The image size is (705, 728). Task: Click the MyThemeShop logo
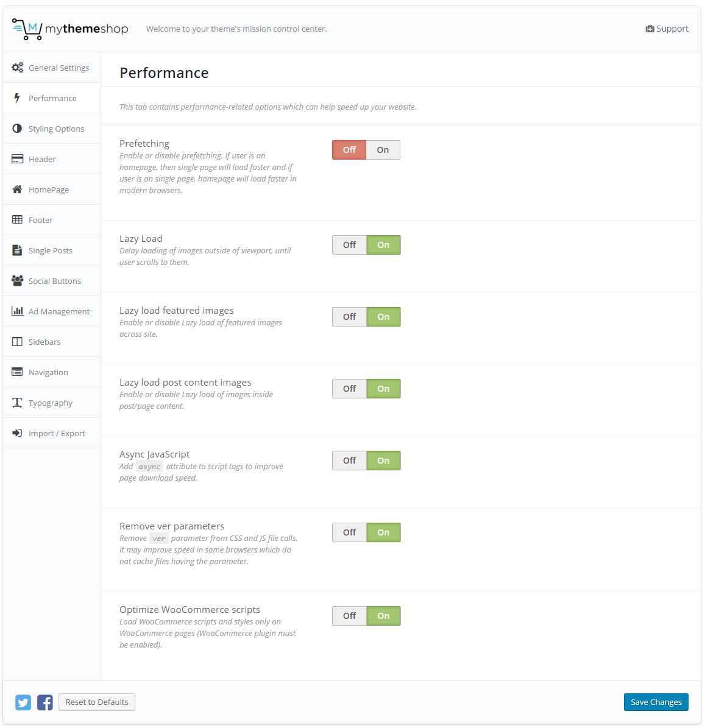tap(70, 29)
